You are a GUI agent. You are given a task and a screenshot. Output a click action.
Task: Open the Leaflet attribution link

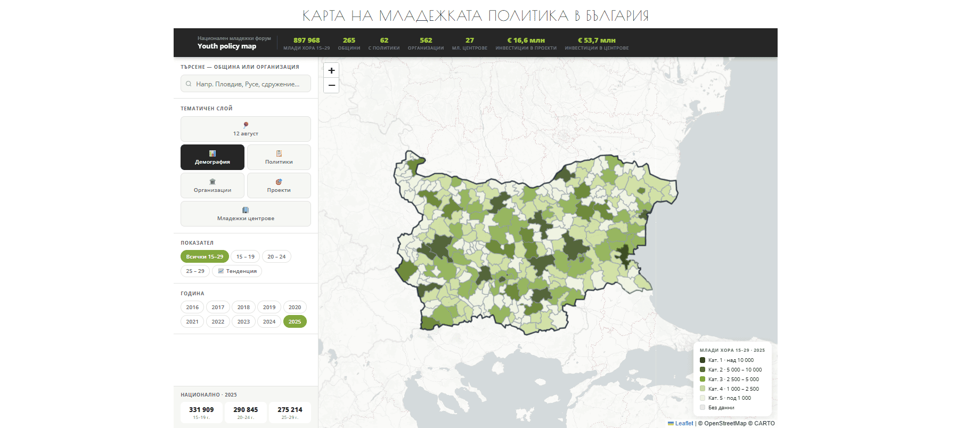[x=681, y=423]
